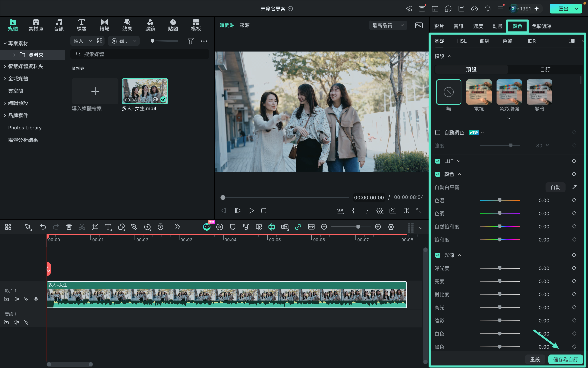Open the support headset icon

click(x=487, y=9)
